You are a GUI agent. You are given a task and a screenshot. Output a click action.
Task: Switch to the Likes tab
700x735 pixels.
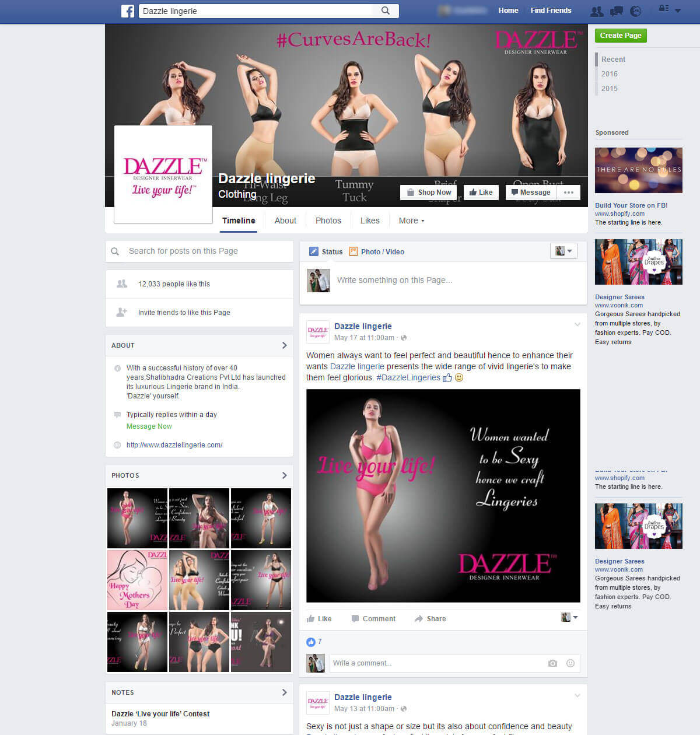[370, 220]
